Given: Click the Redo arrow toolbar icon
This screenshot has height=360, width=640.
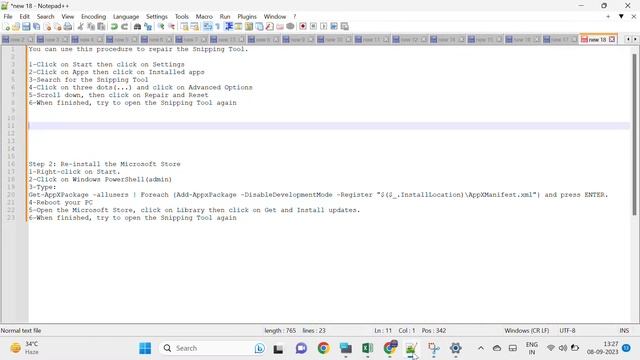Looking at the screenshot, I should click(x=124, y=27).
